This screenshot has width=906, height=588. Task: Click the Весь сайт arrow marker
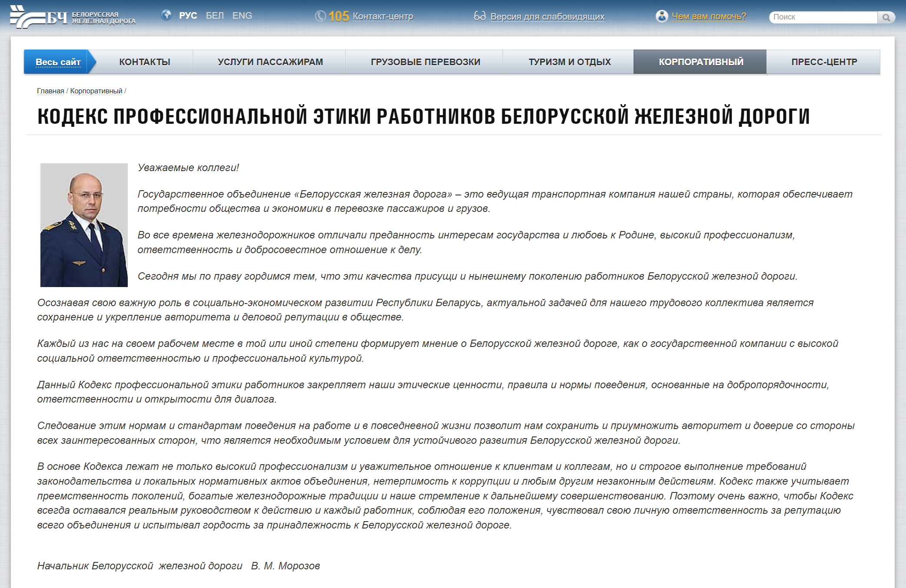coord(92,61)
